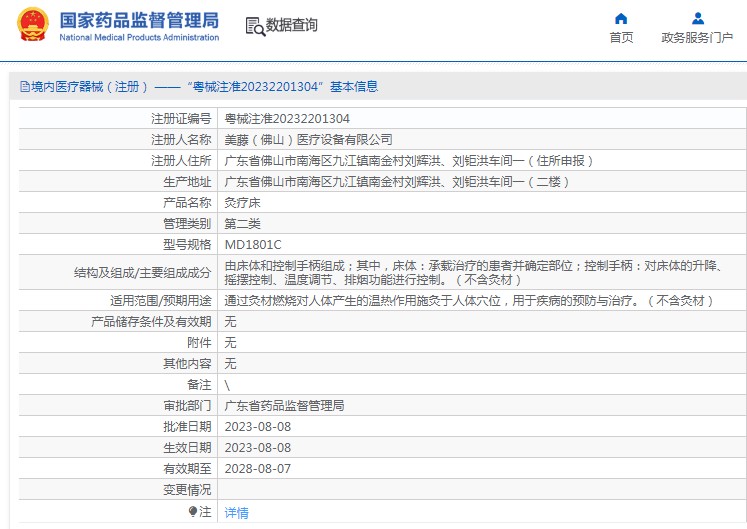Image resolution: width=747 pixels, height=529 pixels.
Task: Click the product name value 灸疗床
Action: pos(242,202)
